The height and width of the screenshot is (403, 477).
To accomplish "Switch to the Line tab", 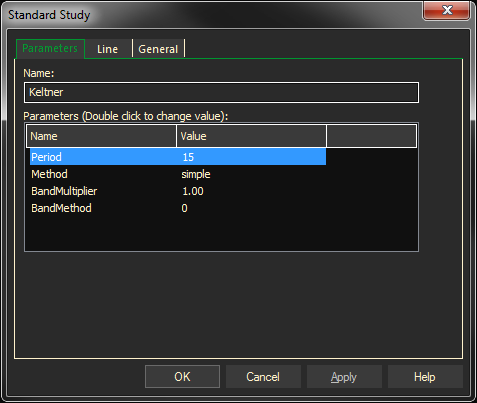I will pyautogui.click(x=108, y=49).
